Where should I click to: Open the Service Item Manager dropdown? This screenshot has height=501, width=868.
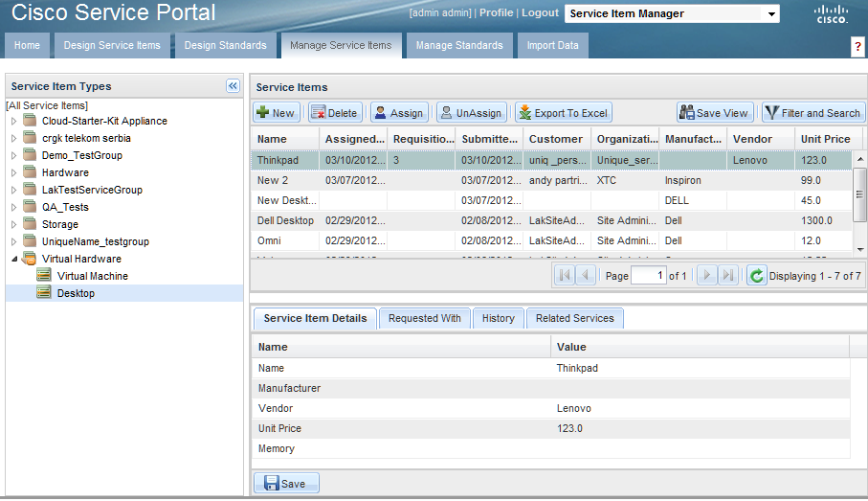771,14
